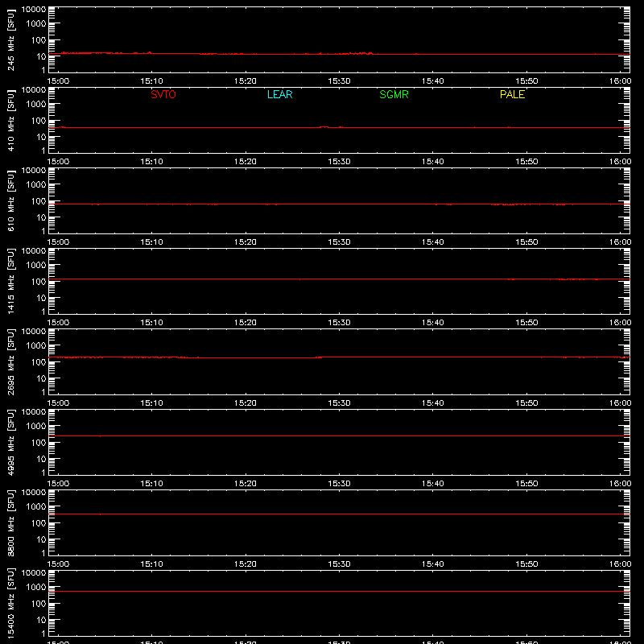Click 15:20 time label under 2695 MHz plot
The image size is (644, 644).
click(246, 403)
